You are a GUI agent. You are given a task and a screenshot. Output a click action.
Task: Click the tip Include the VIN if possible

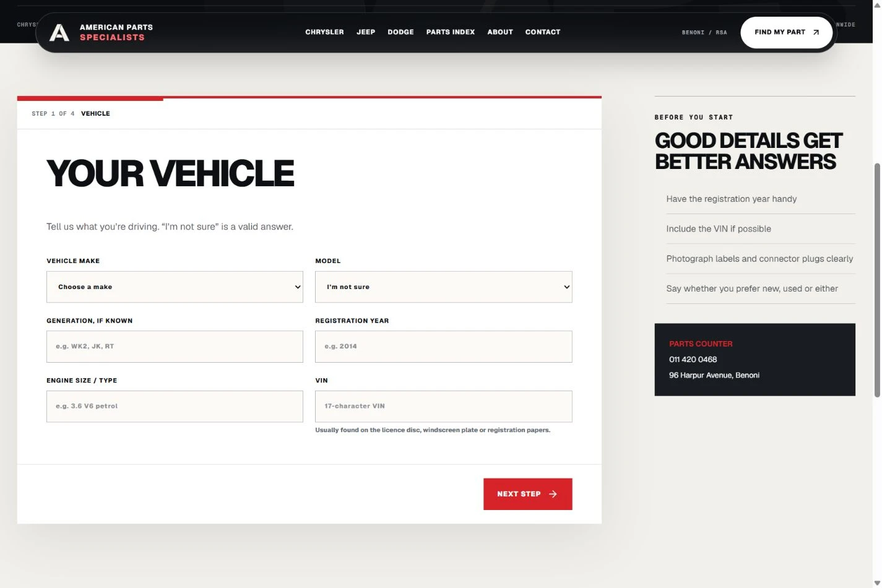coord(719,229)
